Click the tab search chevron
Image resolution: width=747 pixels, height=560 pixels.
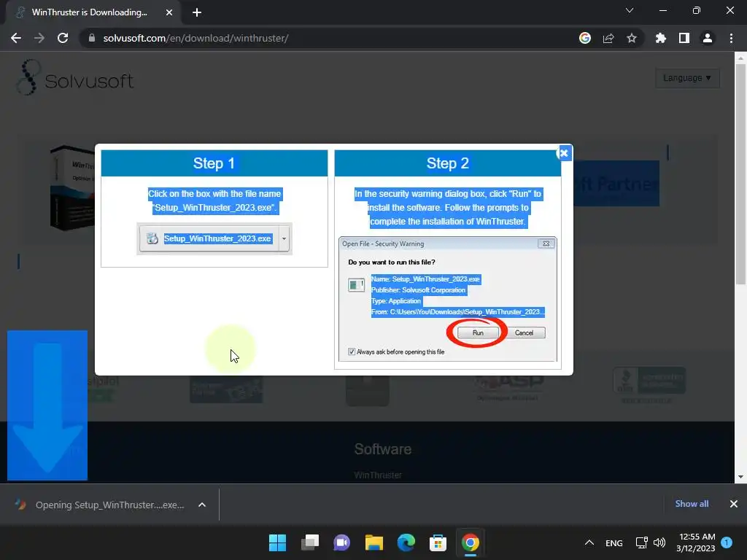point(630,10)
